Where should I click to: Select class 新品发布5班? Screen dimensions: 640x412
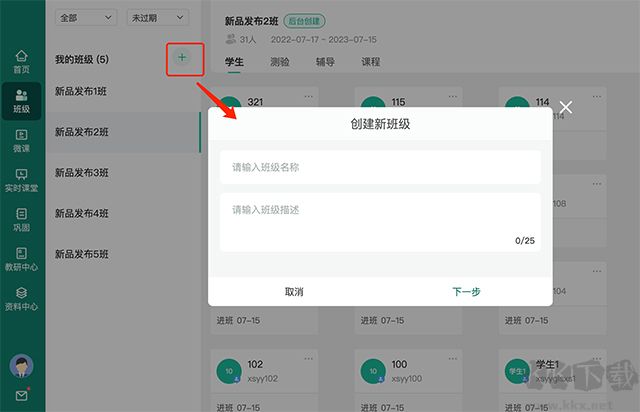point(122,254)
